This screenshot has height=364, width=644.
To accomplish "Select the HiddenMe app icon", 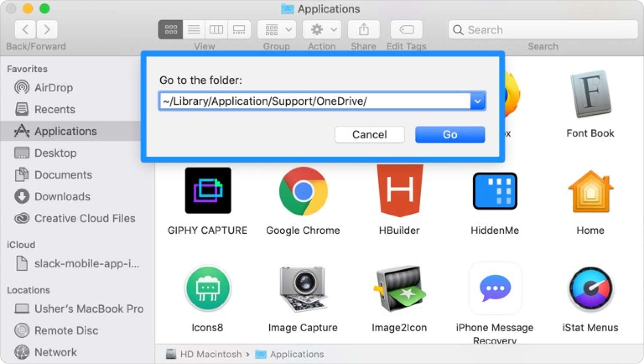I will tap(495, 191).
